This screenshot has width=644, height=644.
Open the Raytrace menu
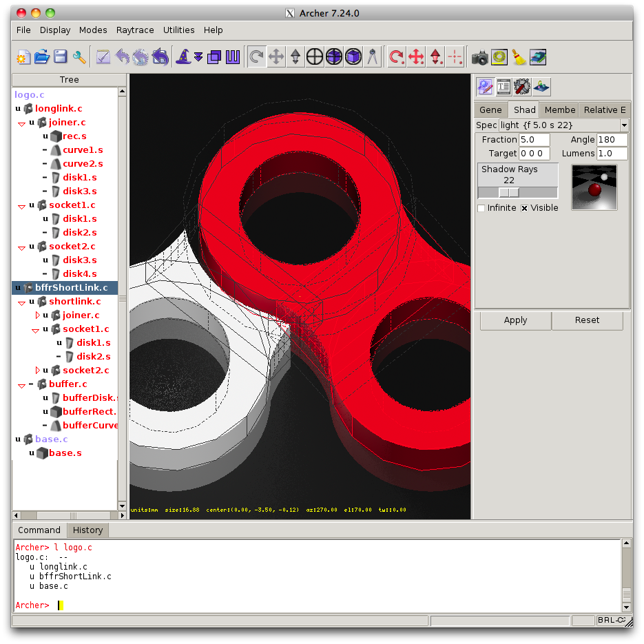[x=135, y=30]
